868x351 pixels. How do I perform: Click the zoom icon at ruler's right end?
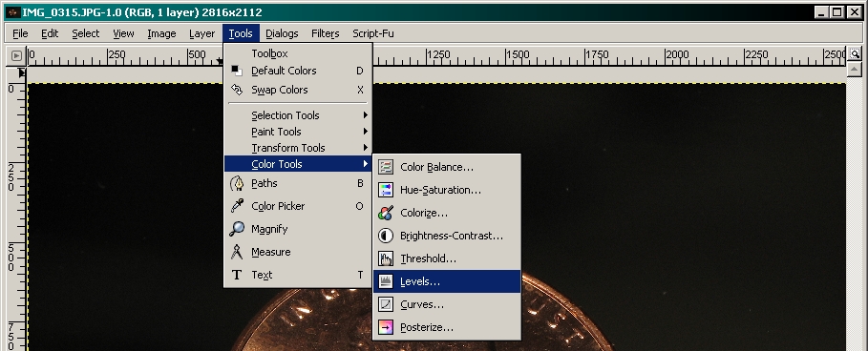(855, 54)
